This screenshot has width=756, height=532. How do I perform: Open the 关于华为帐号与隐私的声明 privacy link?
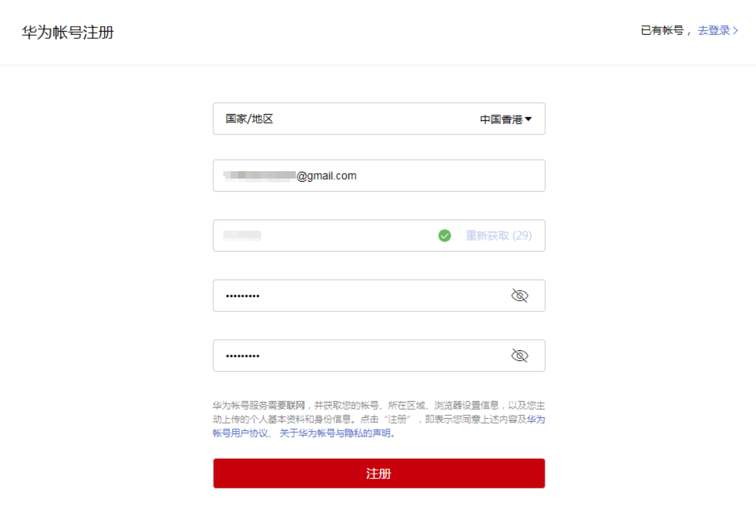coord(336,434)
